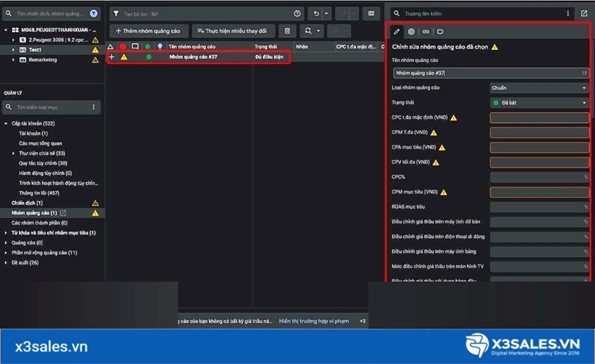Click the blue filter icon in campaign search

(94, 14)
